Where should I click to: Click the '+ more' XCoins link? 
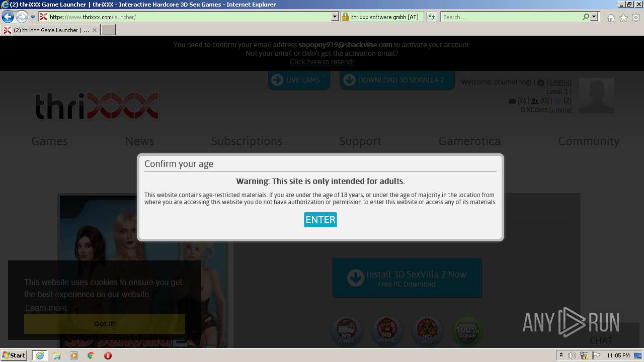[x=560, y=110]
